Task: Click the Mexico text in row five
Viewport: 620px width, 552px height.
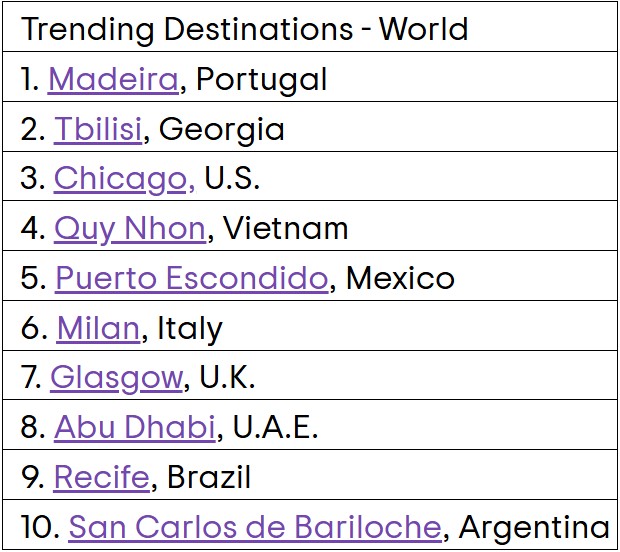Action: [400, 277]
